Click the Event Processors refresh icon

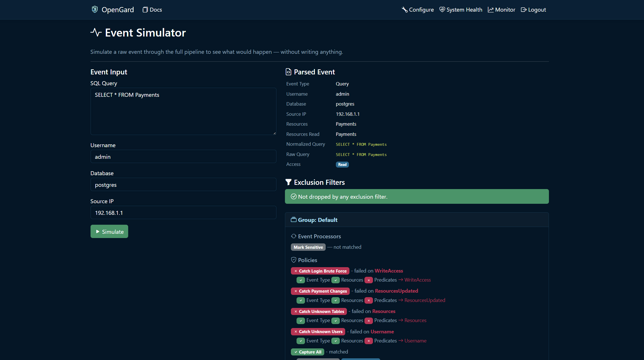tap(293, 236)
